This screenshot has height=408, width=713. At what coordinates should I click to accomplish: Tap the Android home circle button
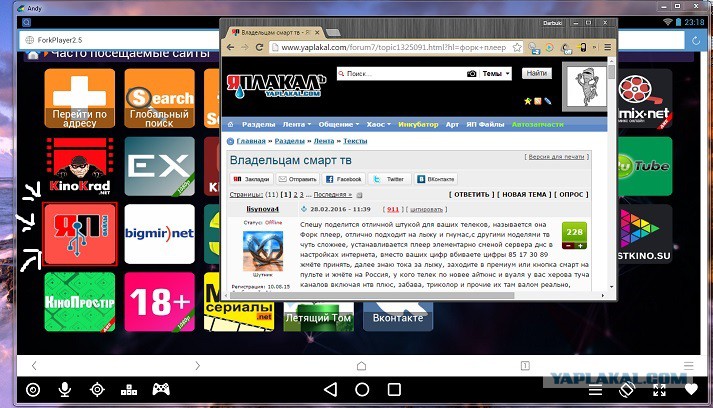click(362, 389)
